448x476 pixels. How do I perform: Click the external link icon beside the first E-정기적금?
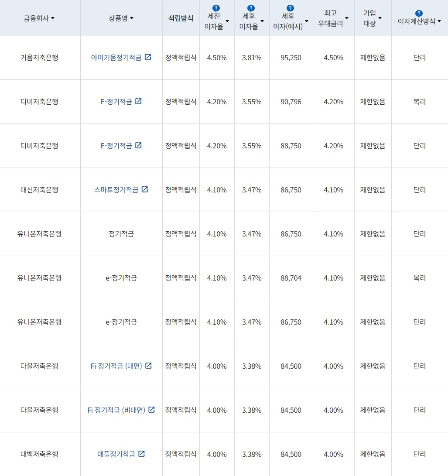tap(138, 101)
